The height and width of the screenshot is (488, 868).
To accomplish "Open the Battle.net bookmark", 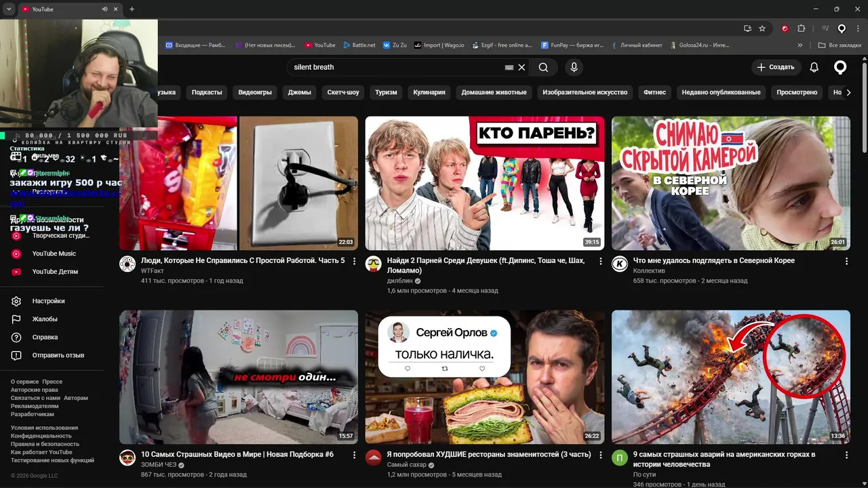I will point(359,45).
